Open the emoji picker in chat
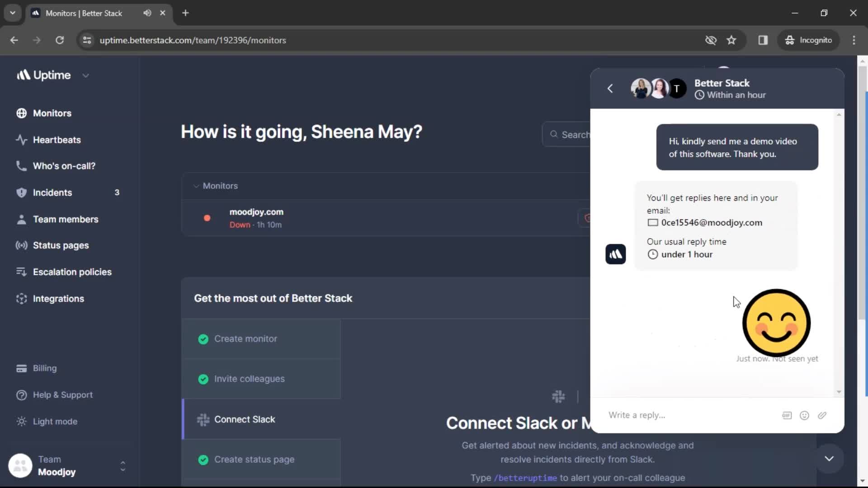Screen dimensions: 868x488 point(804,416)
